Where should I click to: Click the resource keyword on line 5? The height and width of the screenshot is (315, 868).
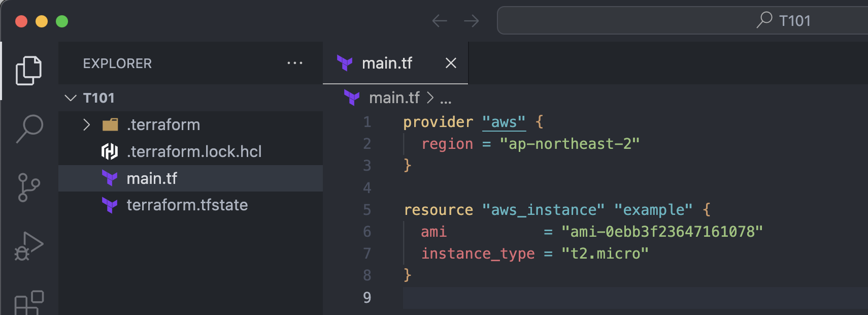pos(438,210)
